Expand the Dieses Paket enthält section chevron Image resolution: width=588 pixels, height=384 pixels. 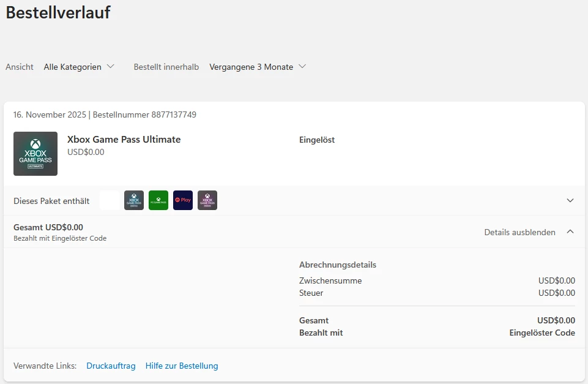(570, 200)
